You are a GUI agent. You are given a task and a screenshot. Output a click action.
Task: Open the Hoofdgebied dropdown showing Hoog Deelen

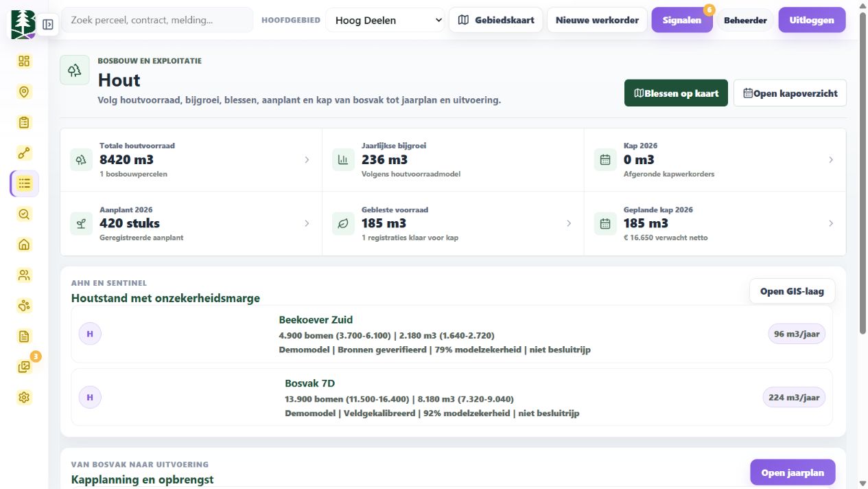pos(386,21)
